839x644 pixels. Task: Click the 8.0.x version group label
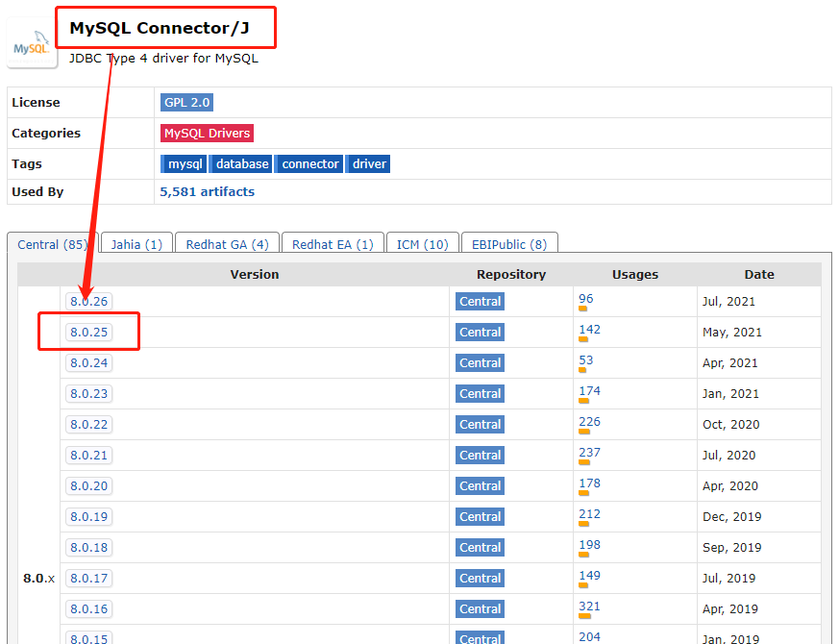pyautogui.click(x=38, y=578)
